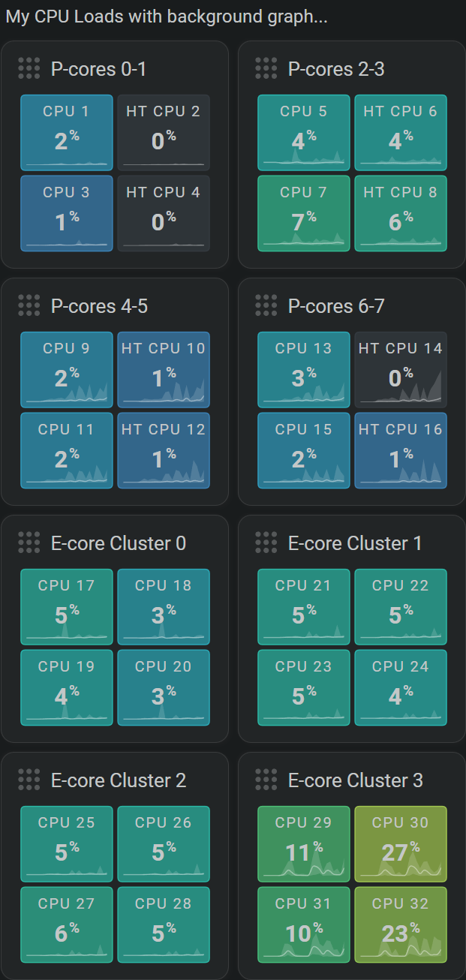
Task: Click the P-cores 0-1 drag handle icon
Action: tap(29, 68)
